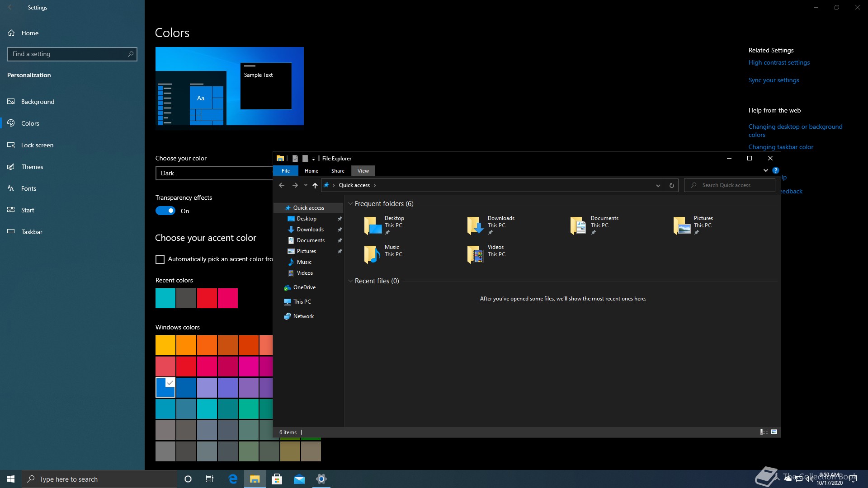Select Videos in navigation pane
Viewport: 868px width, 488px height.
point(305,273)
